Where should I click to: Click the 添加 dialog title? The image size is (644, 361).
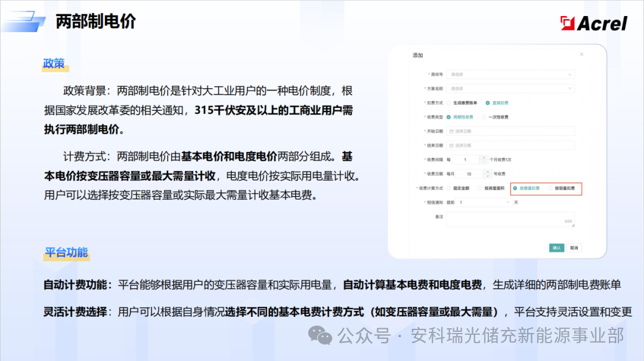[417, 55]
